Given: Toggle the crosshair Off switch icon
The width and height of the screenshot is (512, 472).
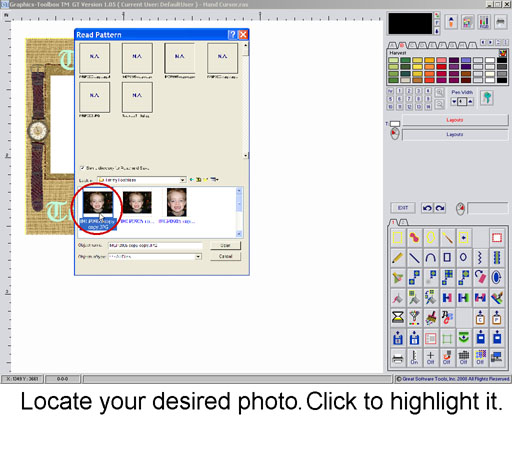Looking at the screenshot, I should pos(430,358).
